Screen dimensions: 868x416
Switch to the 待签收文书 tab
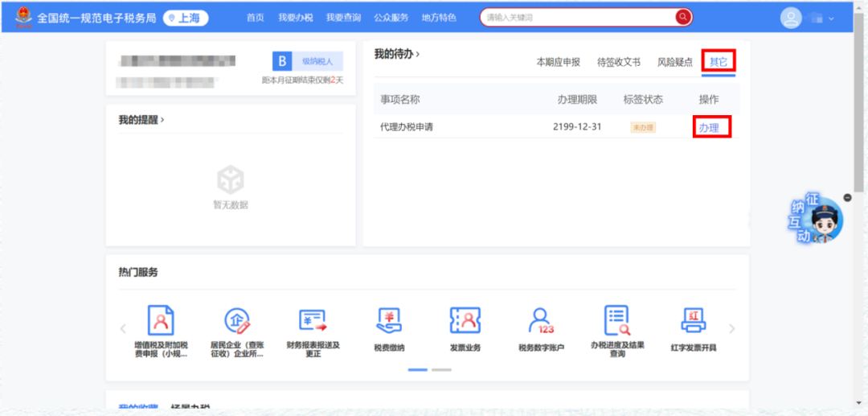(x=619, y=62)
